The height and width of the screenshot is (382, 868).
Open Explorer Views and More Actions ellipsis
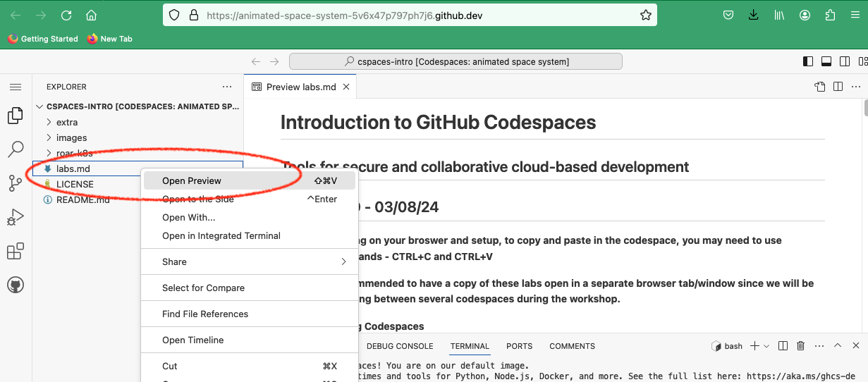pos(227,87)
